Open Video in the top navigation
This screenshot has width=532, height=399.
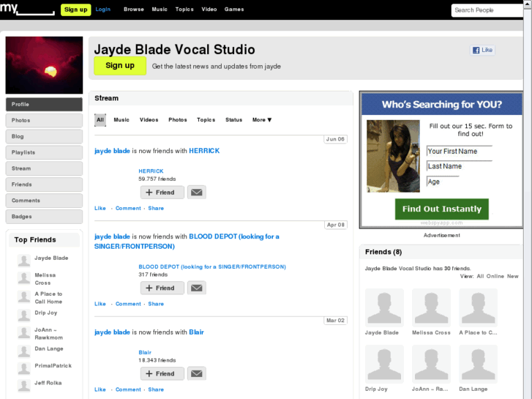click(209, 10)
